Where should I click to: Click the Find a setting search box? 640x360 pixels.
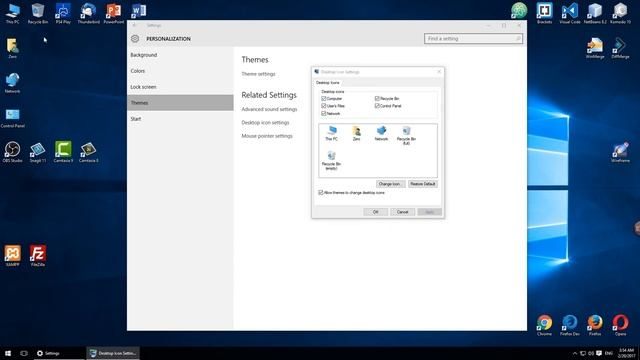coord(473,38)
